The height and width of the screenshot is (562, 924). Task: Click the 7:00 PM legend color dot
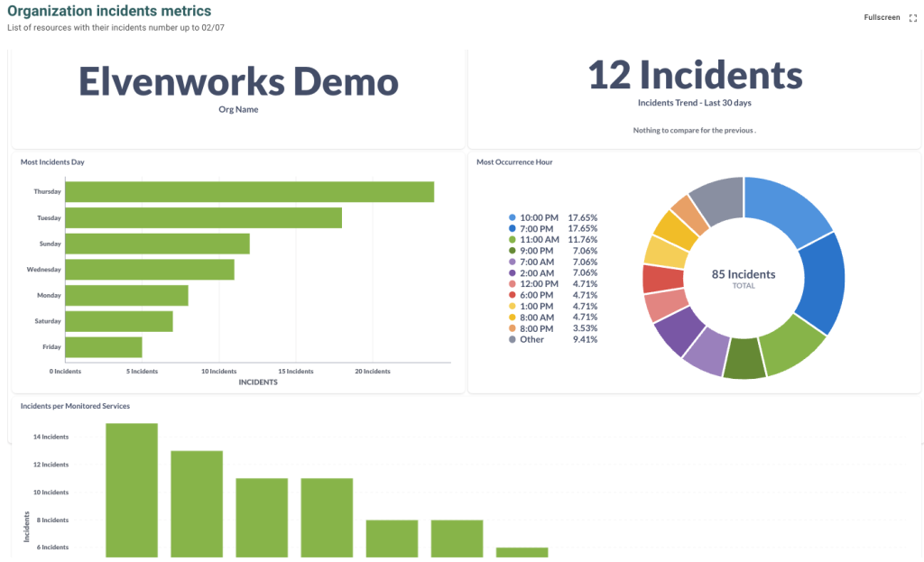[x=513, y=228]
